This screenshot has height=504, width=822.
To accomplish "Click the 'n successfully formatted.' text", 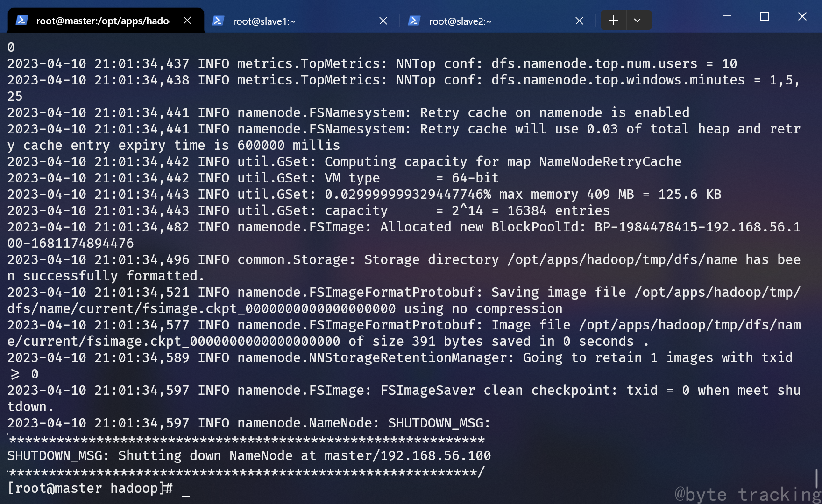I will tap(106, 276).
